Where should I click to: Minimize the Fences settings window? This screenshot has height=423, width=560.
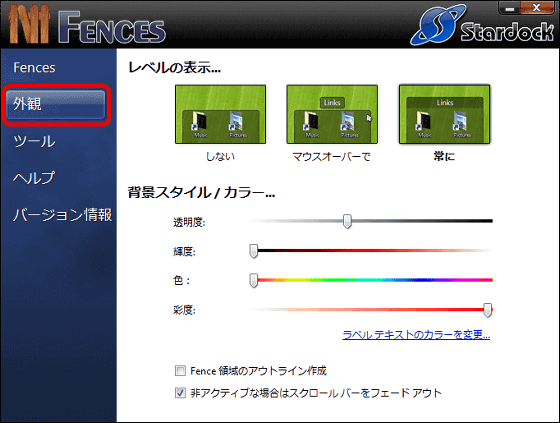point(510,8)
